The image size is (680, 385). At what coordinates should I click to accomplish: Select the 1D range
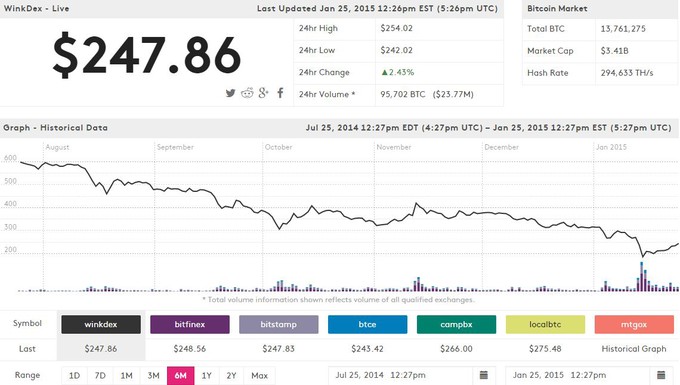pos(75,375)
